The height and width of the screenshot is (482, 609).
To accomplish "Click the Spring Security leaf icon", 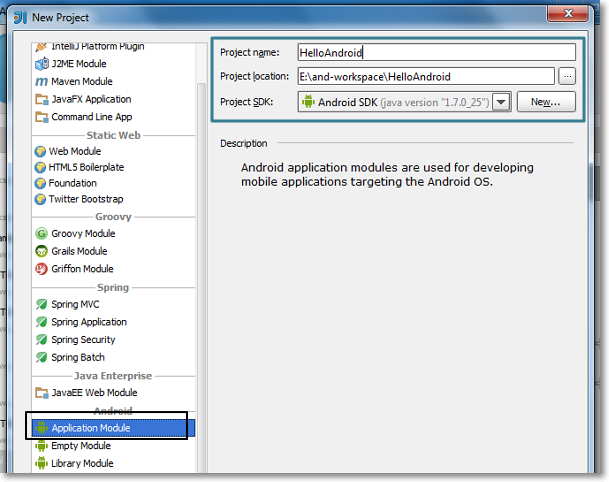I will pos(41,340).
